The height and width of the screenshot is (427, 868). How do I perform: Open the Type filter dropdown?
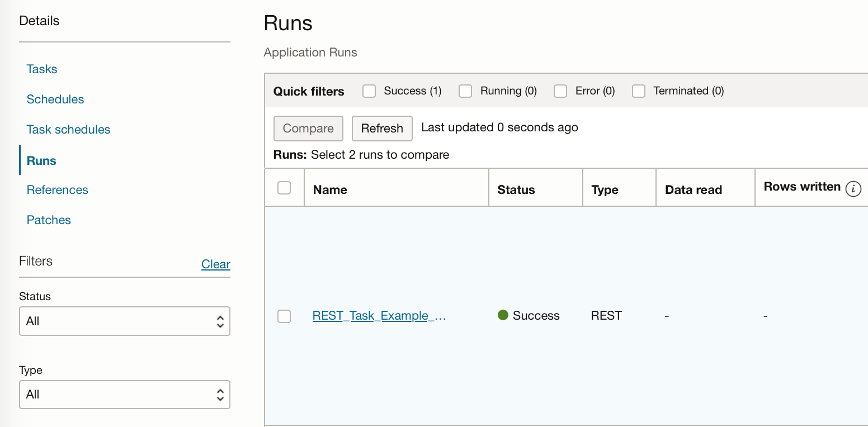[124, 394]
